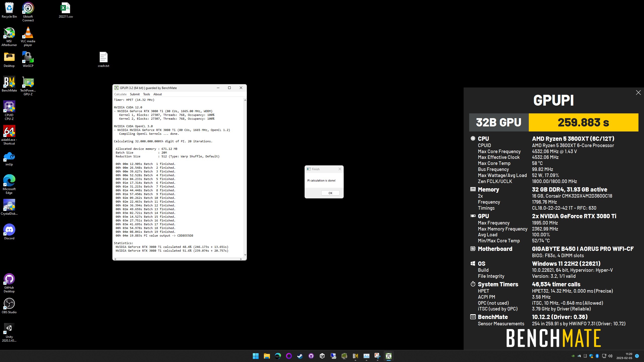Click the Bluetooth system tray icon
This screenshot has width=644, height=362.
597,356
